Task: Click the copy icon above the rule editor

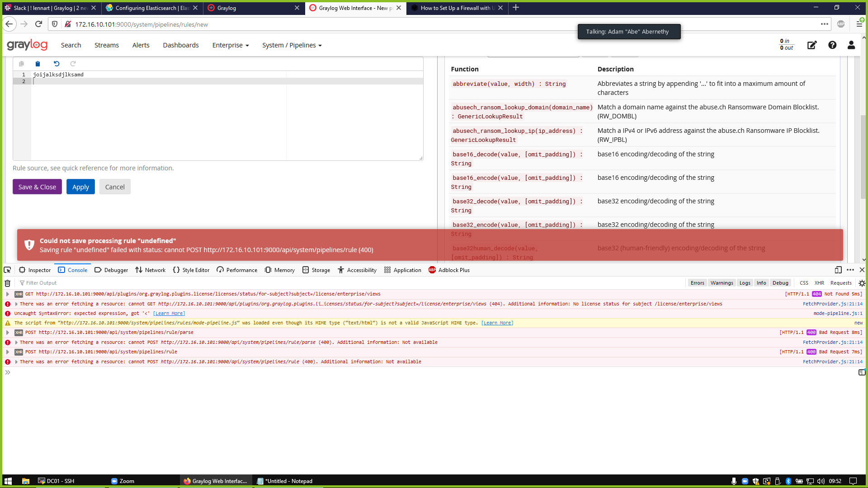Action: click(x=21, y=64)
